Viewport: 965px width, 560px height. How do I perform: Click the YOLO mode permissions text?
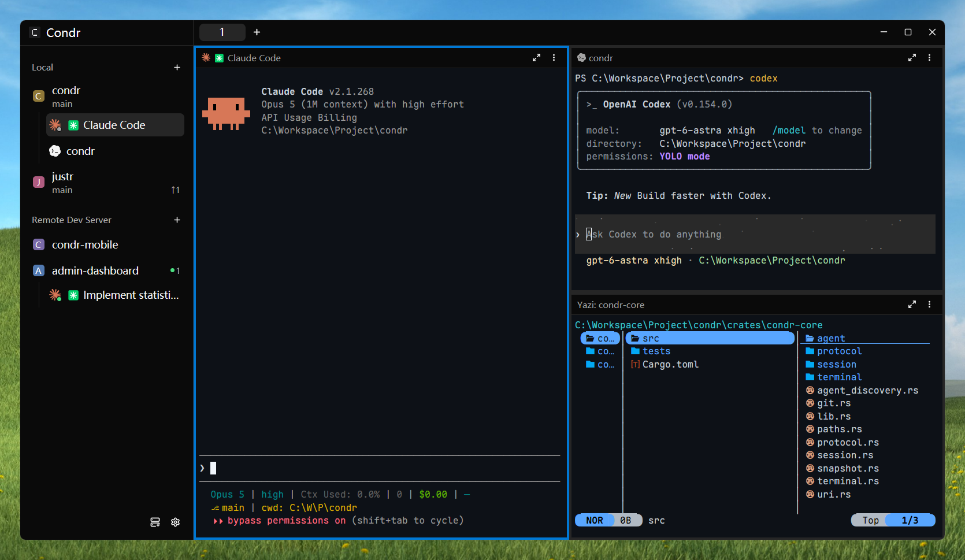685,157
